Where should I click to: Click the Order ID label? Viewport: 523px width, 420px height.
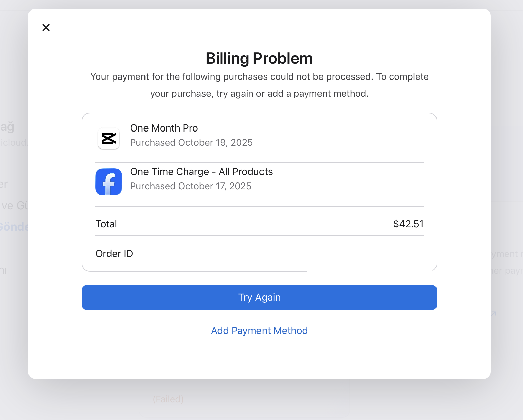coord(114,254)
